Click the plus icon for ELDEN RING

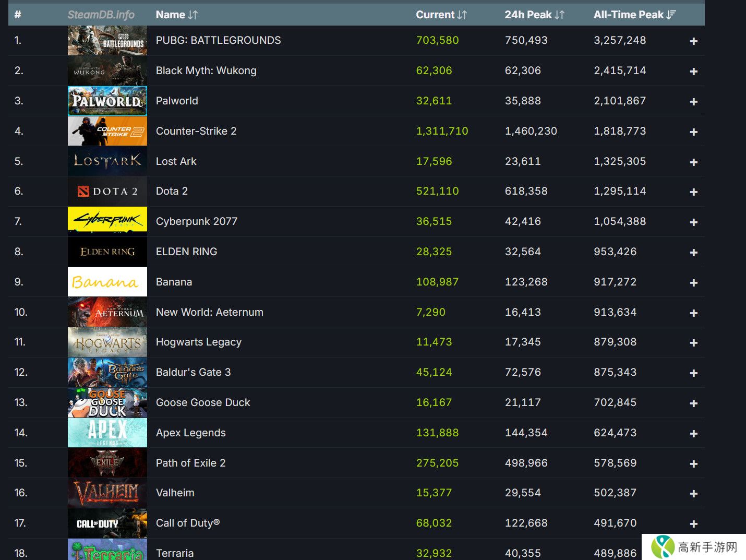[x=693, y=253]
